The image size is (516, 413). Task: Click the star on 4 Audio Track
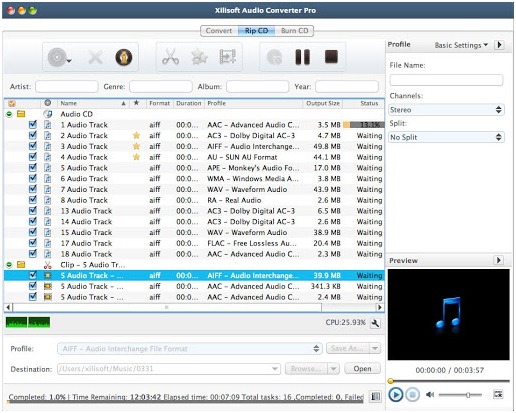coord(136,157)
